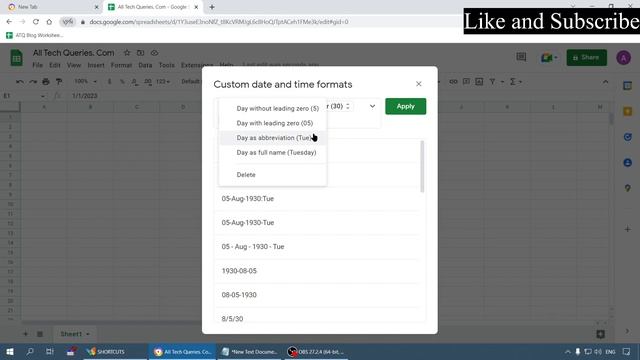Open the Sheet1 tab dropdown

[87, 334]
